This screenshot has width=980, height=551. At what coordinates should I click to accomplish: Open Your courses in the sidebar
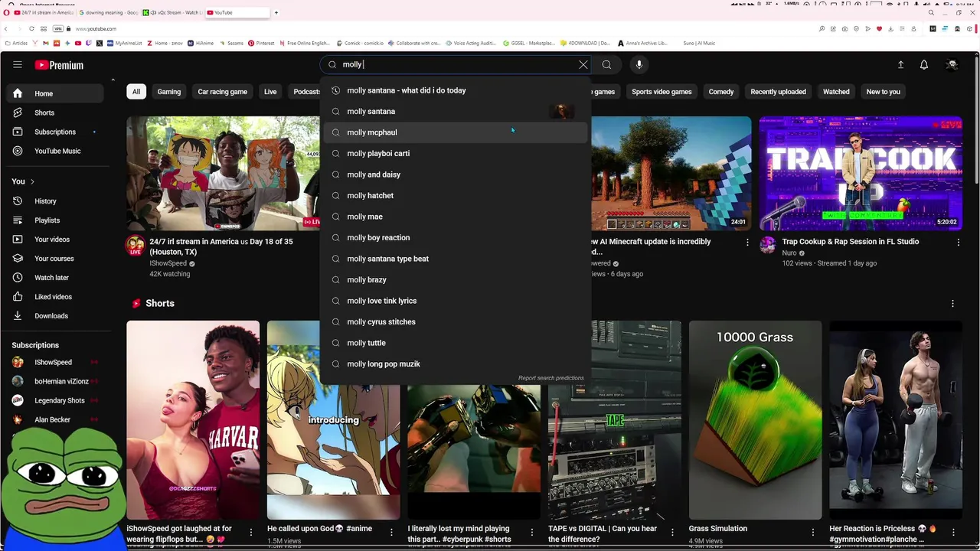54,259
